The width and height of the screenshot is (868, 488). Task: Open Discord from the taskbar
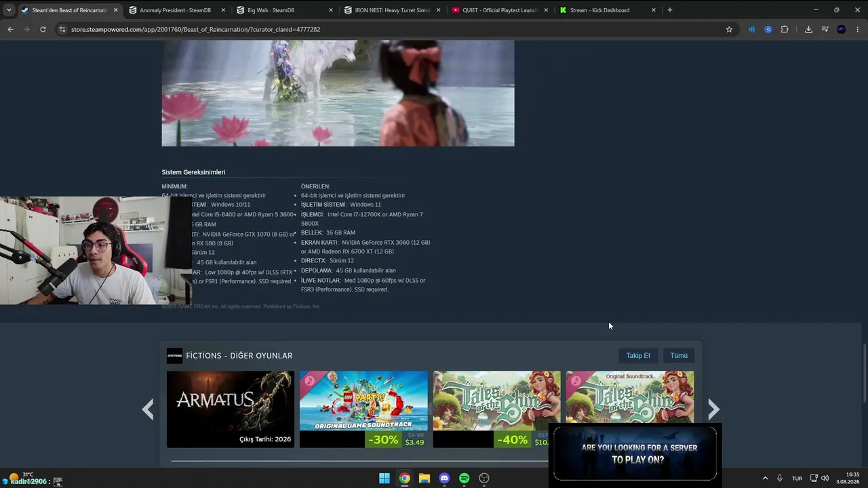coord(444,479)
